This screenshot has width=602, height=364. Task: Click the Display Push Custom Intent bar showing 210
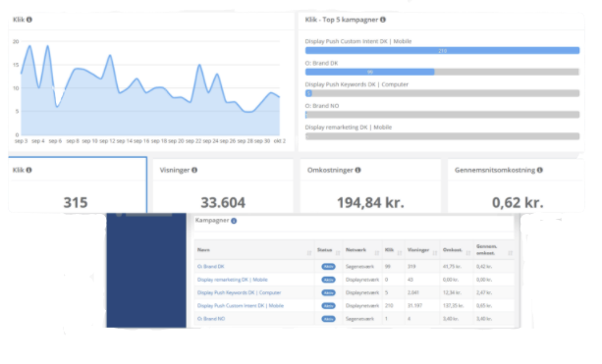pyautogui.click(x=442, y=51)
